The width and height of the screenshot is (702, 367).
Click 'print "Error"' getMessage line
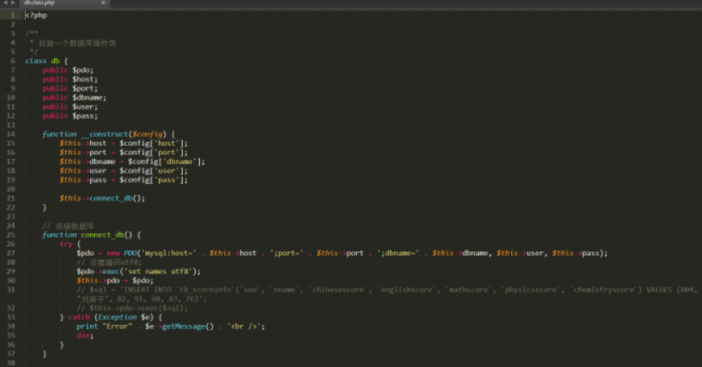(x=171, y=327)
